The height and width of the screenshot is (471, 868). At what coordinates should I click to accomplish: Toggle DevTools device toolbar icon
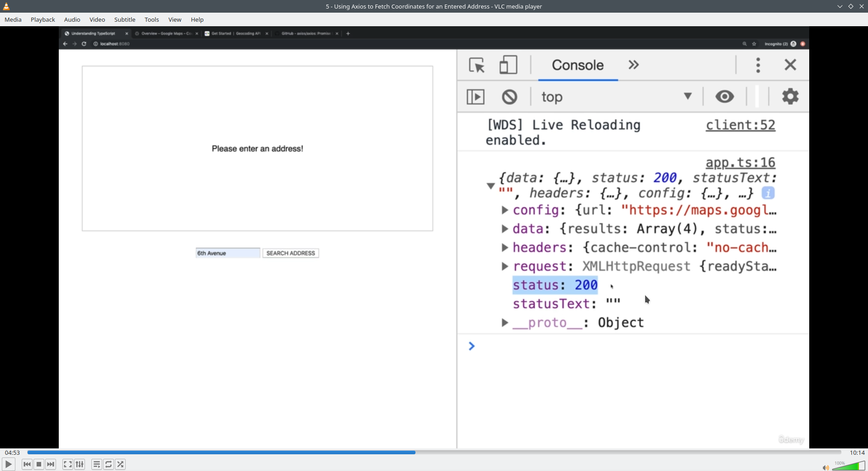tap(508, 65)
